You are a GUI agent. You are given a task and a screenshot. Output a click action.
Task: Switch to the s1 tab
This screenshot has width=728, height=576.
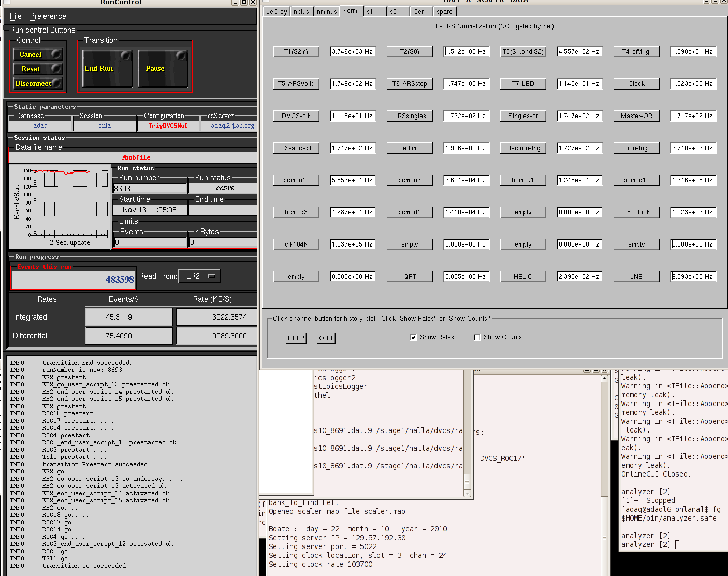(374, 11)
